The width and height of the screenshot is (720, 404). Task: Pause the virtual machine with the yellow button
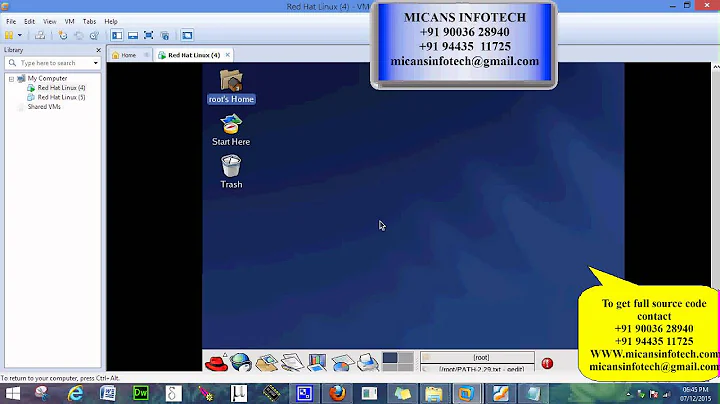click(9, 35)
